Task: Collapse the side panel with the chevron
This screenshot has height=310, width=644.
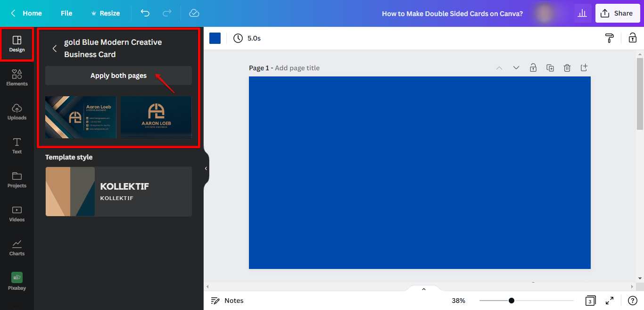Action: (x=205, y=168)
